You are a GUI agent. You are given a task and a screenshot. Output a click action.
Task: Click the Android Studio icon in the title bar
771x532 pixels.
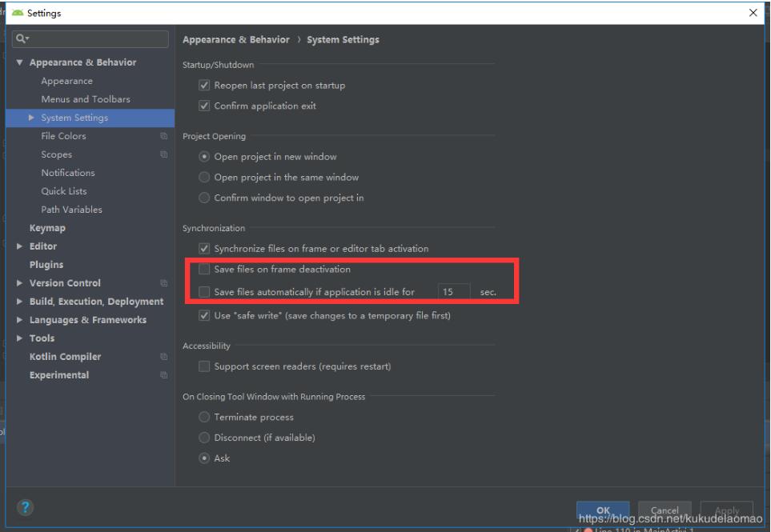click(x=18, y=13)
